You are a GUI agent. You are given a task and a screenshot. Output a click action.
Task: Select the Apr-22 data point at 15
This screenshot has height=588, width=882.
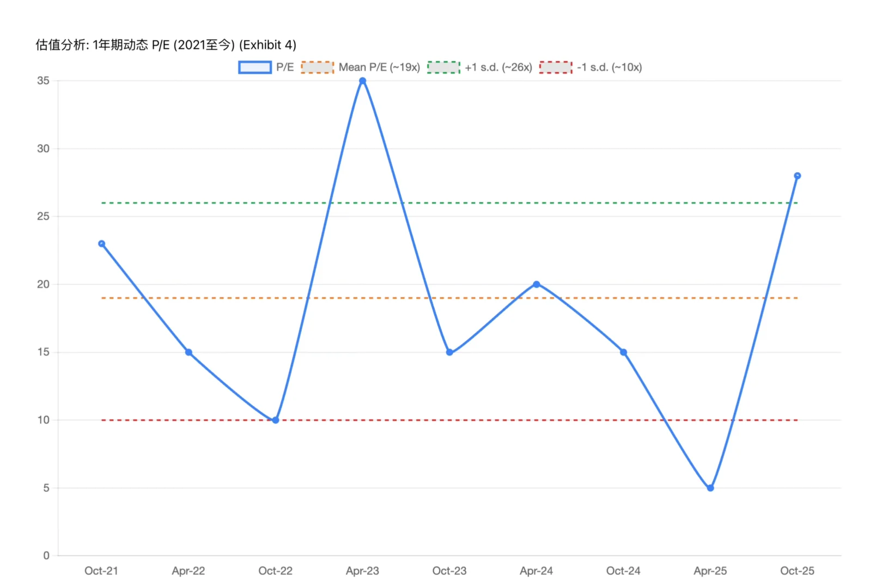188,352
